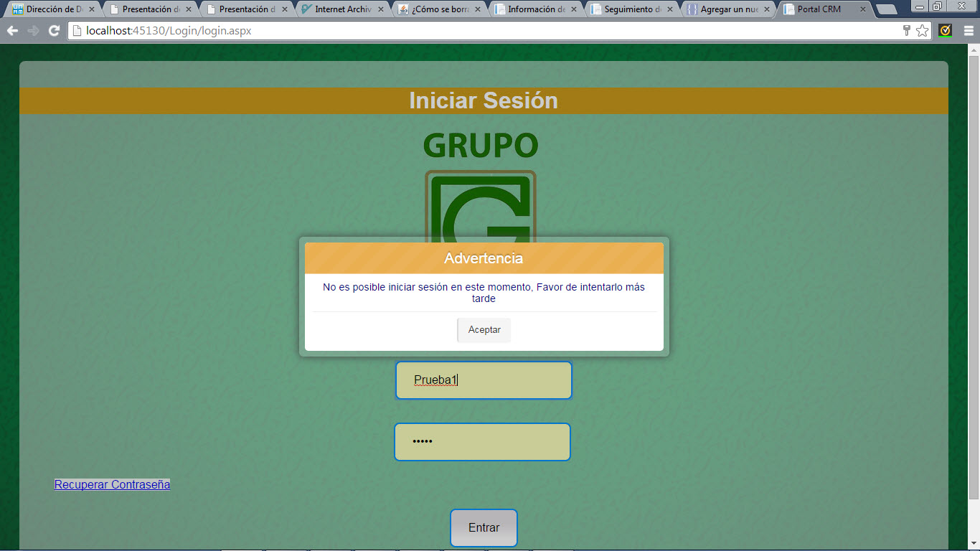The image size is (980, 551).
Task: Click the Aceptar button in the warning
Action: click(484, 330)
